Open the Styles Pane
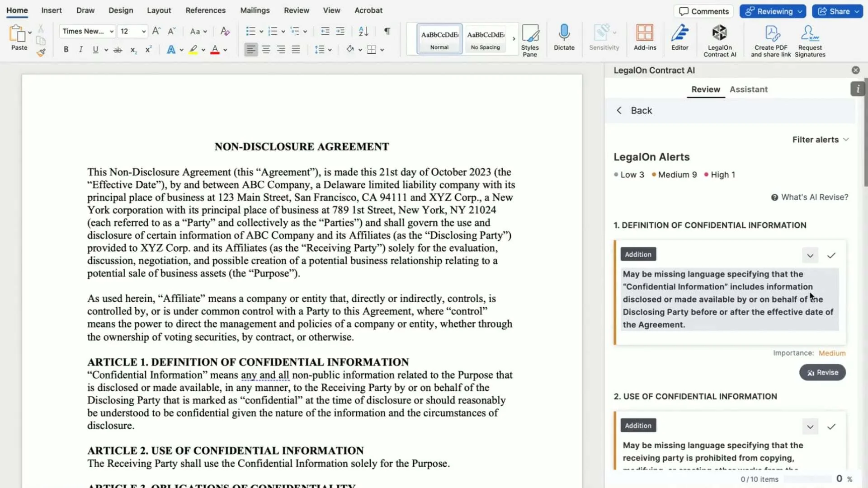 (x=530, y=34)
